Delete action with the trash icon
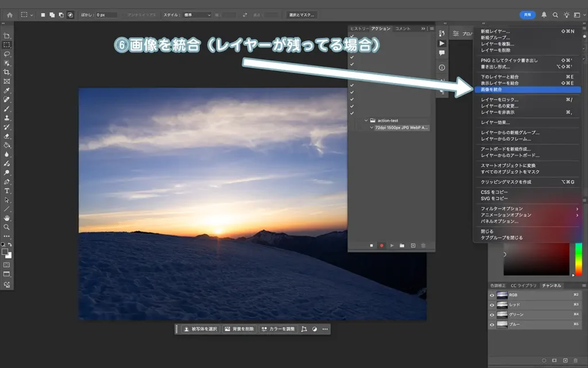This screenshot has height=368, width=588. (x=424, y=246)
